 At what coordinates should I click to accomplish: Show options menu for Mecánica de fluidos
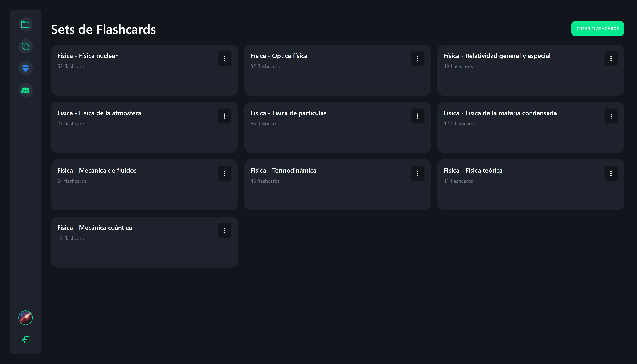click(x=225, y=173)
